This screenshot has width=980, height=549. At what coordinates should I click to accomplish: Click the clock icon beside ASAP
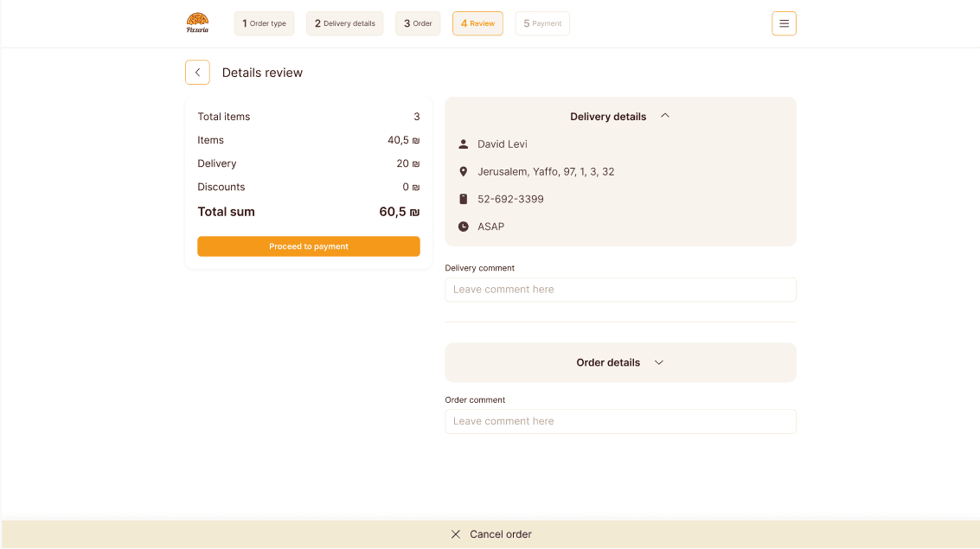tap(463, 227)
